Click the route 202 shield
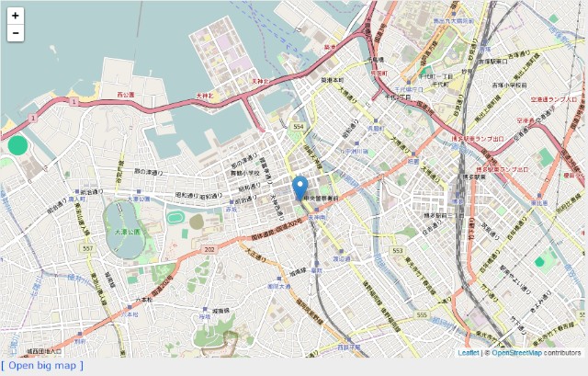The width and height of the screenshot is (588, 376). [x=209, y=249]
